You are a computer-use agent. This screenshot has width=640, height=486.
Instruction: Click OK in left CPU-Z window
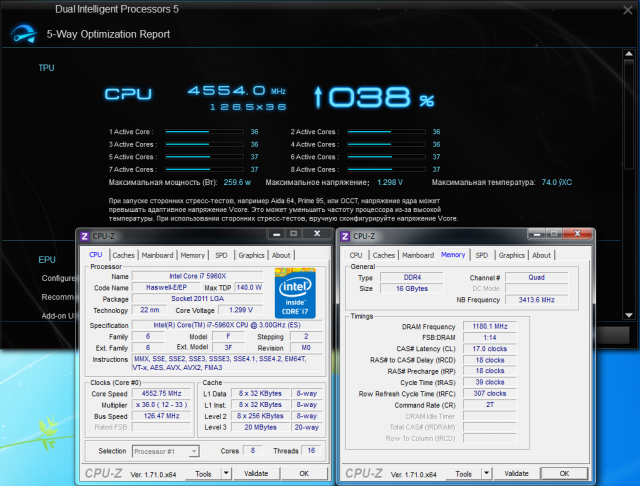point(304,474)
